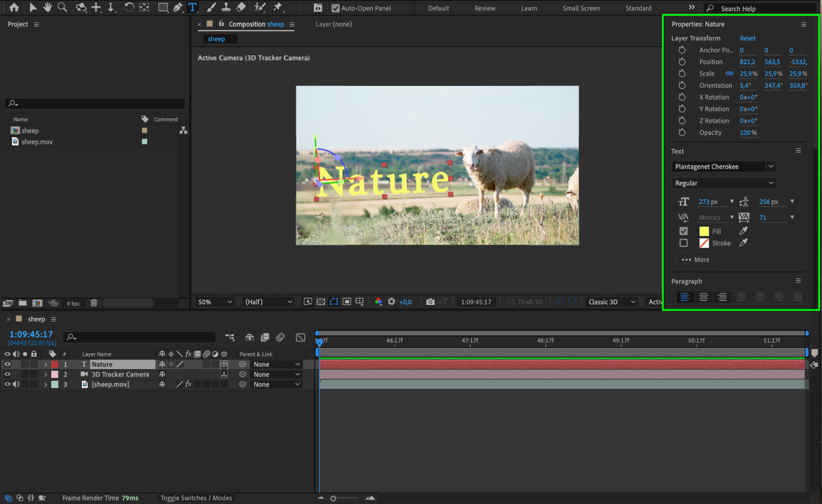This screenshot has height=504, width=822.
Task: Click the More button under Text
Action: [695, 259]
